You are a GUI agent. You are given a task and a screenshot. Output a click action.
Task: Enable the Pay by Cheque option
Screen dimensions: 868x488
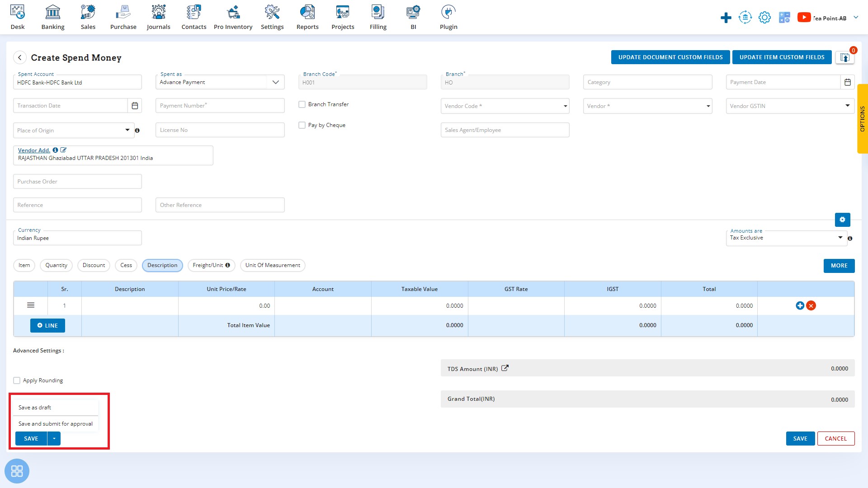click(x=302, y=125)
